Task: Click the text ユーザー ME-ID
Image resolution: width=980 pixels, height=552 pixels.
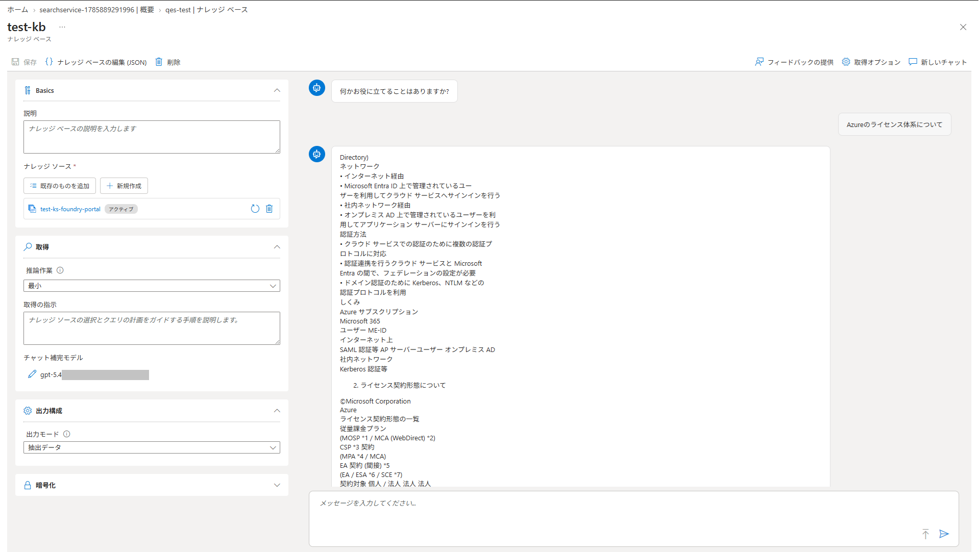Action: [363, 330]
